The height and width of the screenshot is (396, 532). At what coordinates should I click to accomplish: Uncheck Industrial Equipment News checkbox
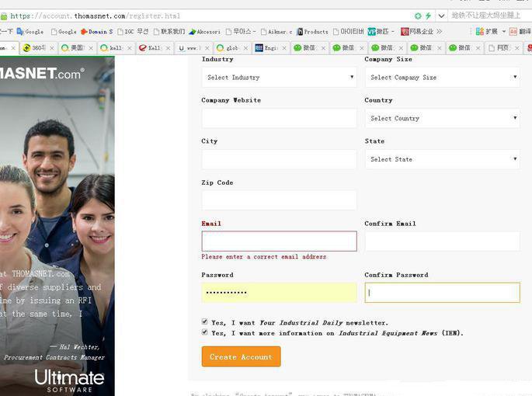click(x=205, y=332)
